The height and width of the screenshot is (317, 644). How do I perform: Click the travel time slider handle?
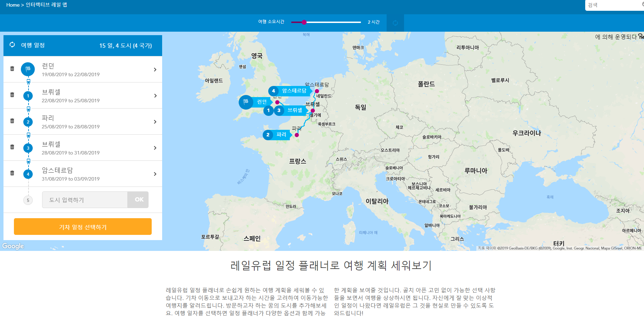[x=304, y=22]
